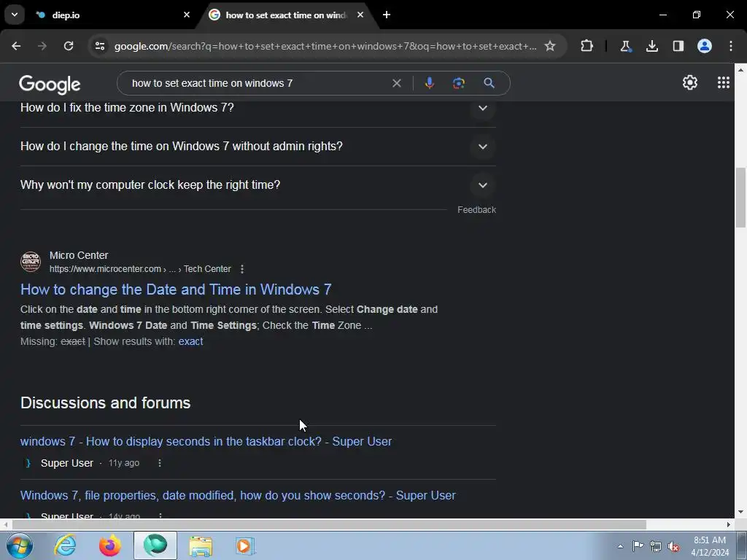Open Windows Media Player from taskbar
This screenshot has width=747, height=560.
coord(245,545)
